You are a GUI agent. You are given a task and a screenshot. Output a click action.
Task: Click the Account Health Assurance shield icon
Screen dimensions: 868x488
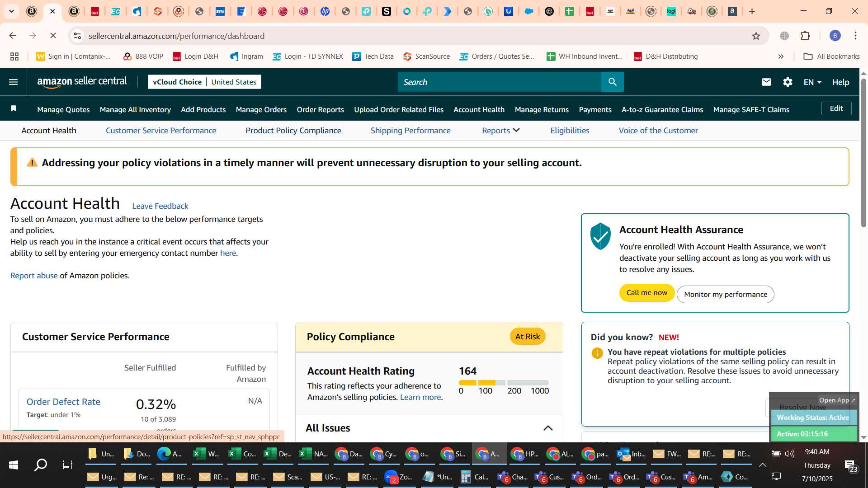point(600,236)
